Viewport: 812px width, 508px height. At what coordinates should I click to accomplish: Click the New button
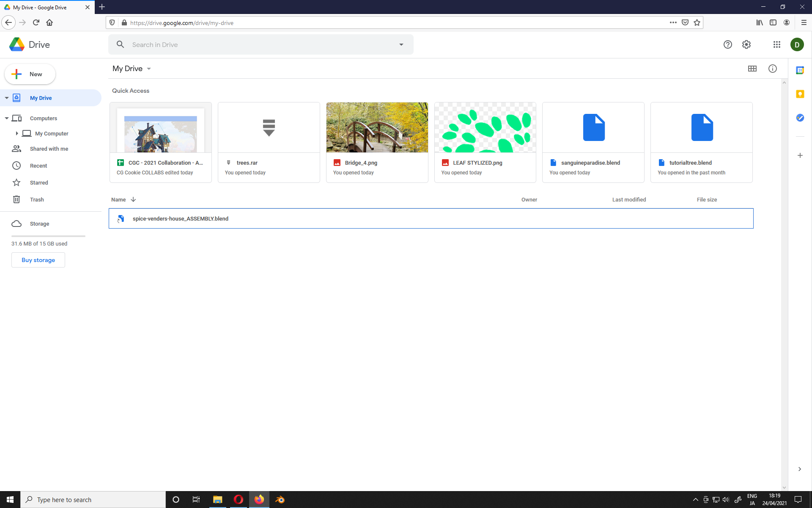(x=30, y=74)
